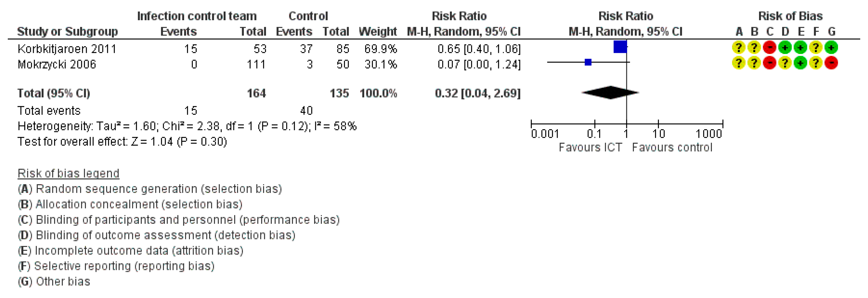Click the Study or Subgroup column header
Viewport: 868px width, 298px height.
pyautogui.click(x=67, y=31)
